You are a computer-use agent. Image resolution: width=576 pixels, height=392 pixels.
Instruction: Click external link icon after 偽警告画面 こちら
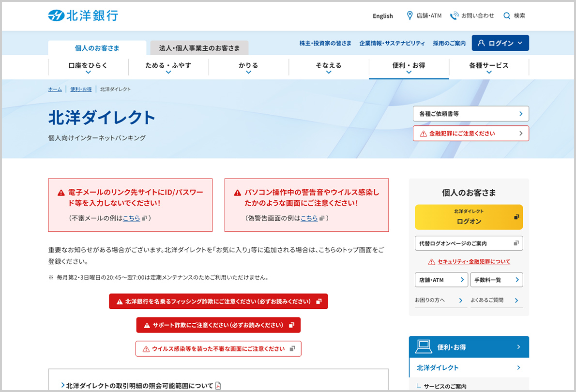point(322,218)
